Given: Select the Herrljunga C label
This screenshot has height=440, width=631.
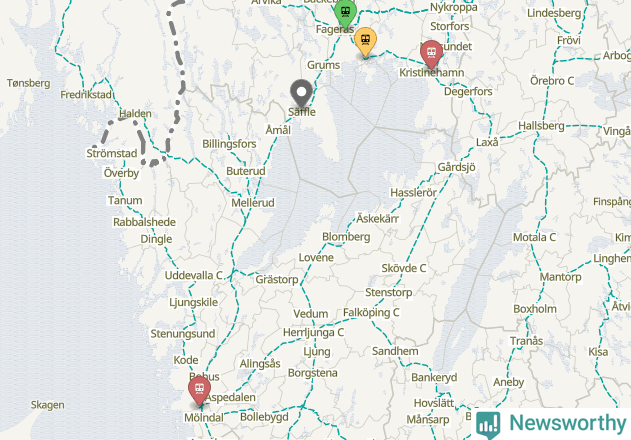Looking at the screenshot, I should [313, 333].
